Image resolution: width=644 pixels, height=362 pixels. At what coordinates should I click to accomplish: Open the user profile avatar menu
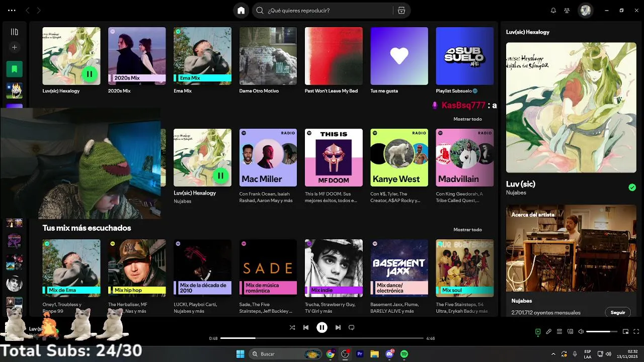[x=585, y=11]
